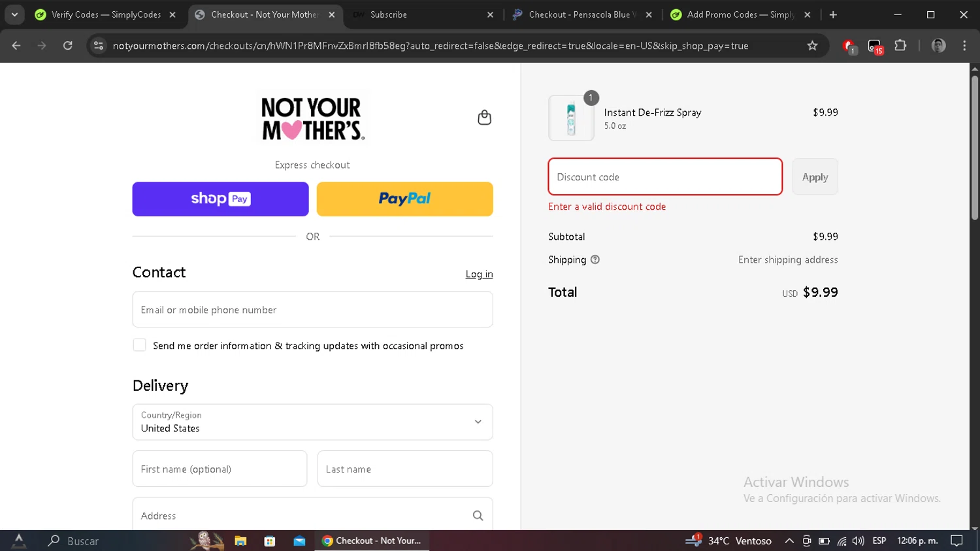Open the volume control in system tray
The width and height of the screenshot is (980, 551).
[x=858, y=541]
